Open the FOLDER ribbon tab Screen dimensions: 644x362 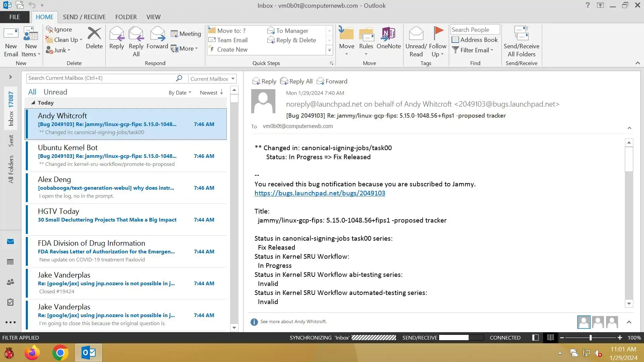[126, 17]
